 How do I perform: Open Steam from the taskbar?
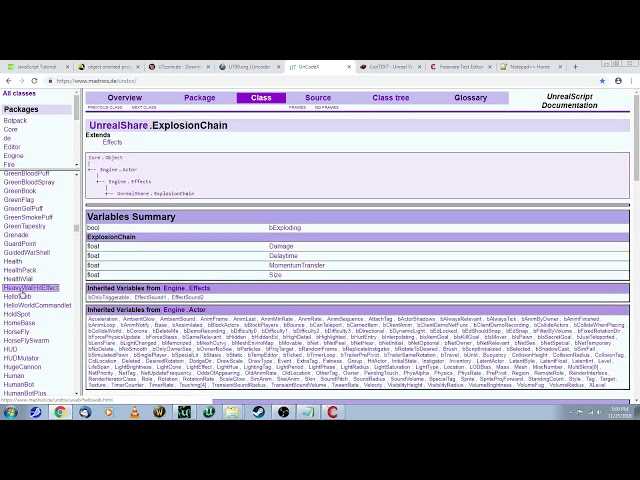pyautogui.click(x=258, y=412)
